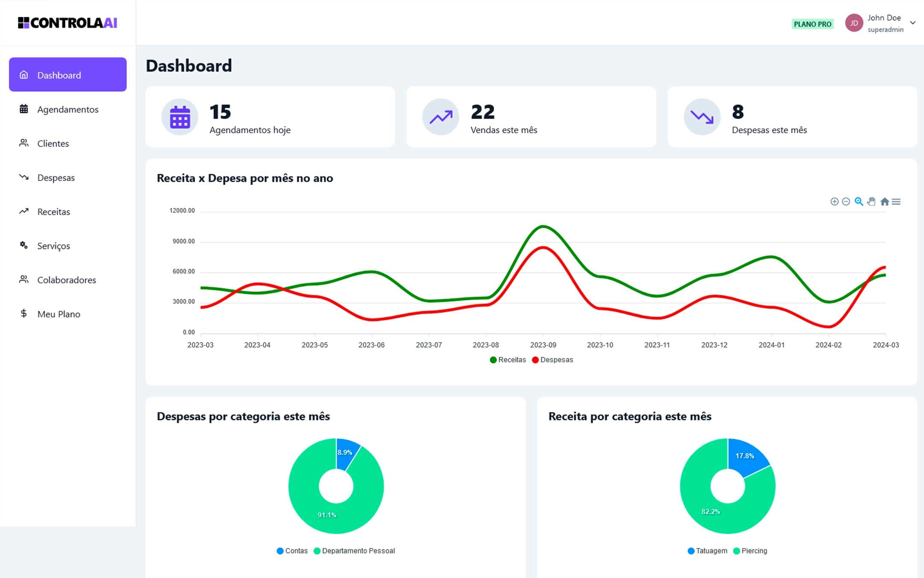Click the 'Receita por categoria este mês' heading
924x578 pixels.
click(x=630, y=416)
